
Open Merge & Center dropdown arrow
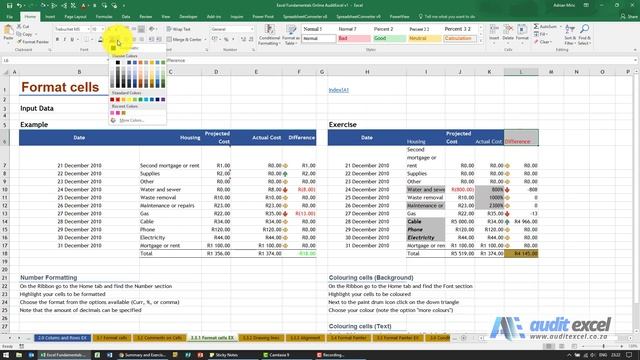(205, 40)
